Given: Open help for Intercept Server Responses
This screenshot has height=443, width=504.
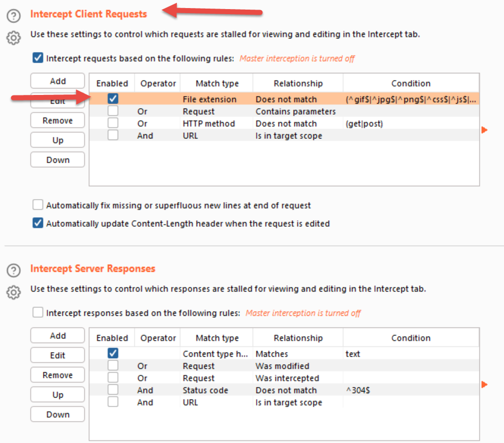Looking at the screenshot, I should point(13,270).
